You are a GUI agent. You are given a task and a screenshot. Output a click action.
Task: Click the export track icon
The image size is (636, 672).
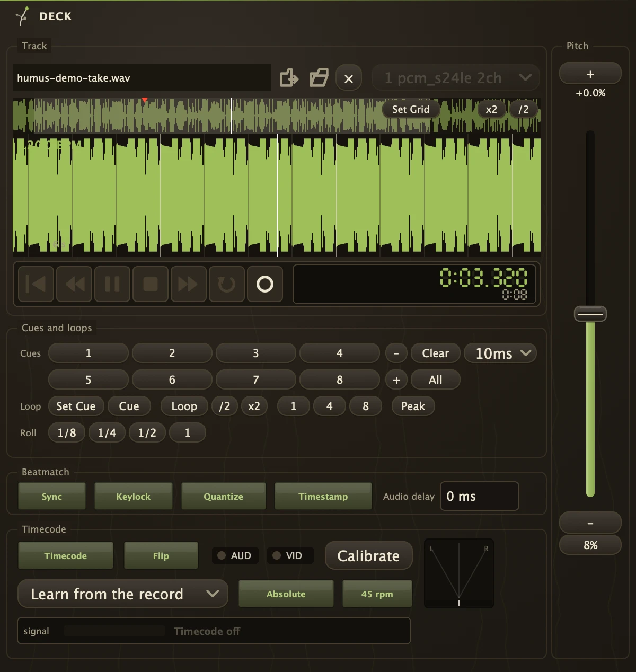[289, 78]
